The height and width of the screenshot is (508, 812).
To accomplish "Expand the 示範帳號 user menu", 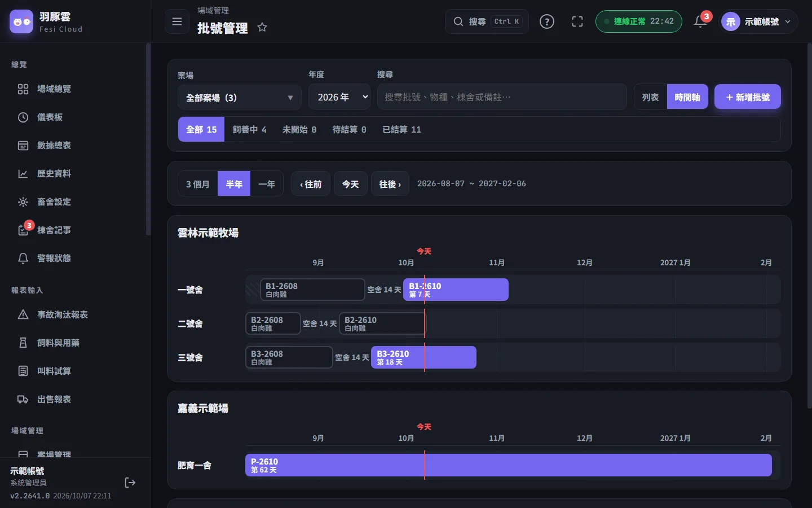I will pos(757,21).
